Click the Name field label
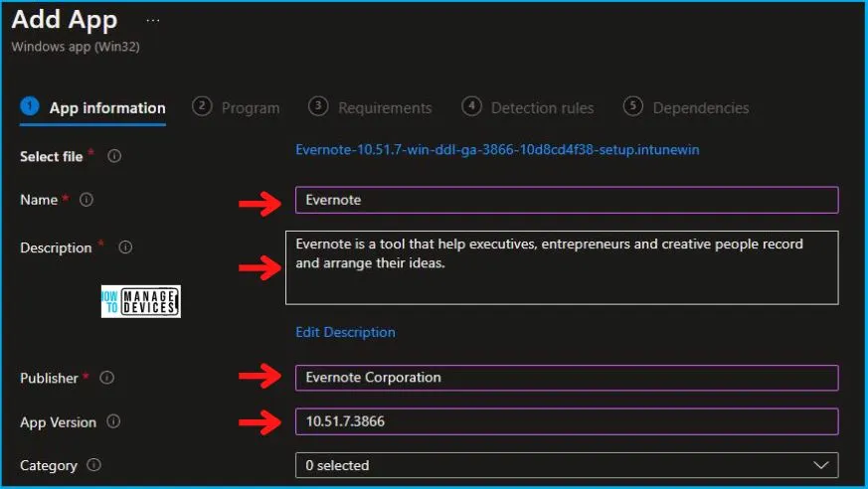 point(39,200)
